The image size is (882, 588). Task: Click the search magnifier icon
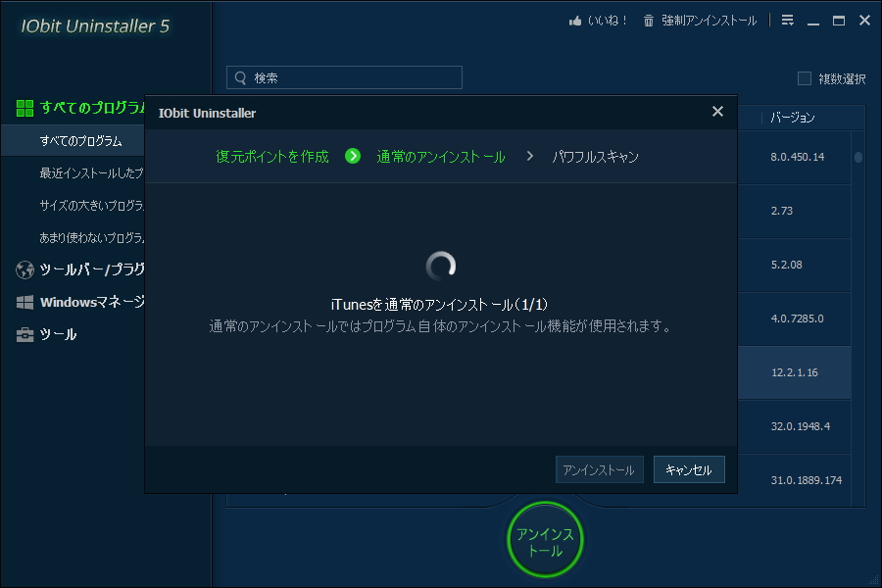tap(240, 76)
